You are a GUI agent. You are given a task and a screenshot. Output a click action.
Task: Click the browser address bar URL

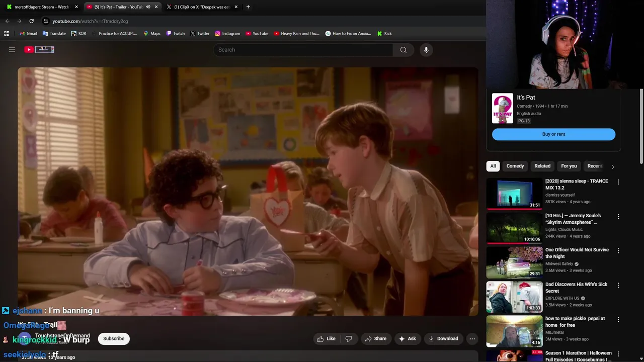(x=90, y=21)
